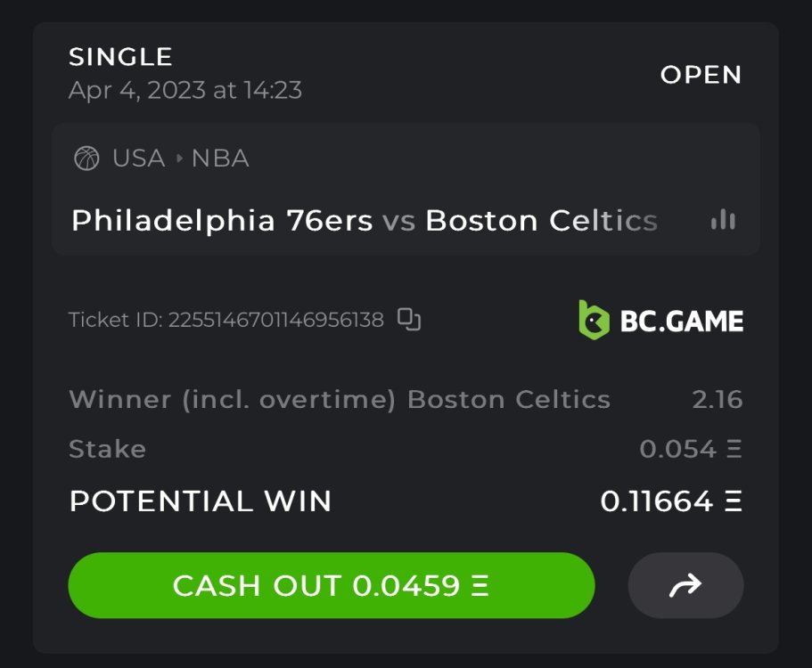Click the Winner (incl. overtime) Boston Celtics selection
The width and height of the screenshot is (812, 668).
(x=339, y=399)
